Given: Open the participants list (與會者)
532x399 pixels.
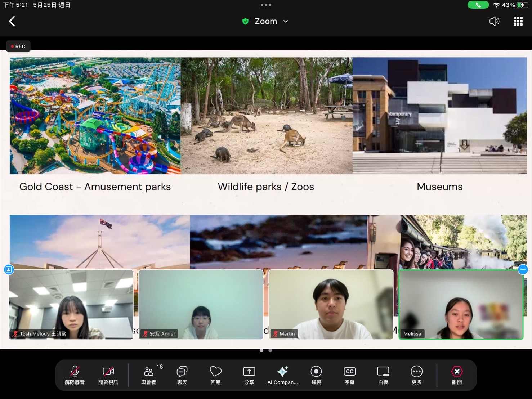Looking at the screenshot, I should point(148,375).
